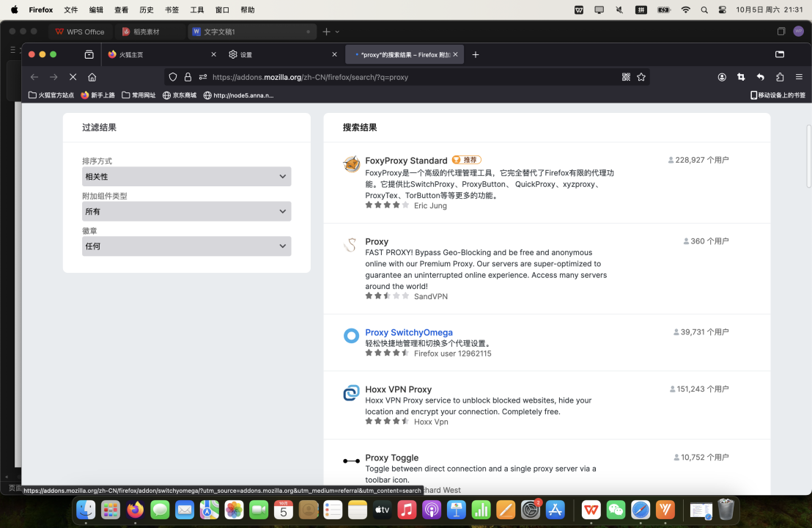This screenshot has width=812, height=528.
Task: Open the extensions puzzle-piece icon
Action: (780, 77)
